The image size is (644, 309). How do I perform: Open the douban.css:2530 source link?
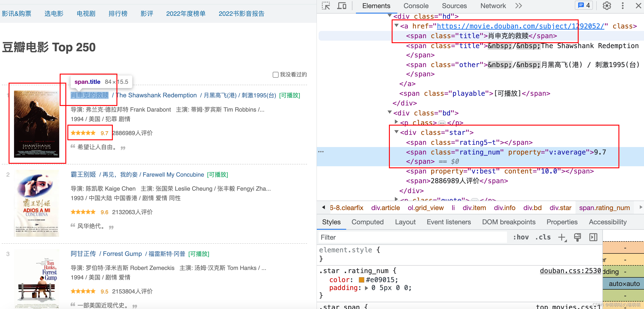pyautogui.click(x=570, y=271)
